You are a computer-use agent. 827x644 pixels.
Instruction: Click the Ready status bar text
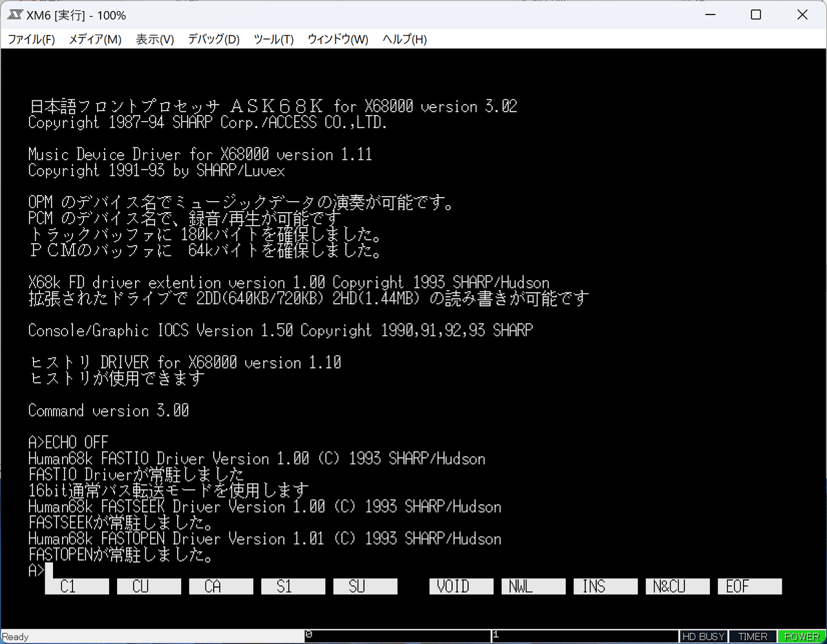[16, 636]
